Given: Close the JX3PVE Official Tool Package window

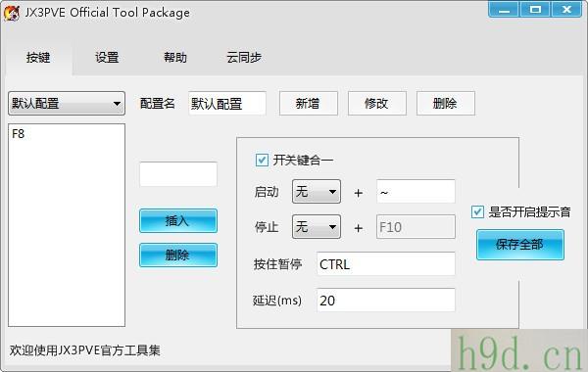Looking at the screenshot, I should [x=566, y=10].
